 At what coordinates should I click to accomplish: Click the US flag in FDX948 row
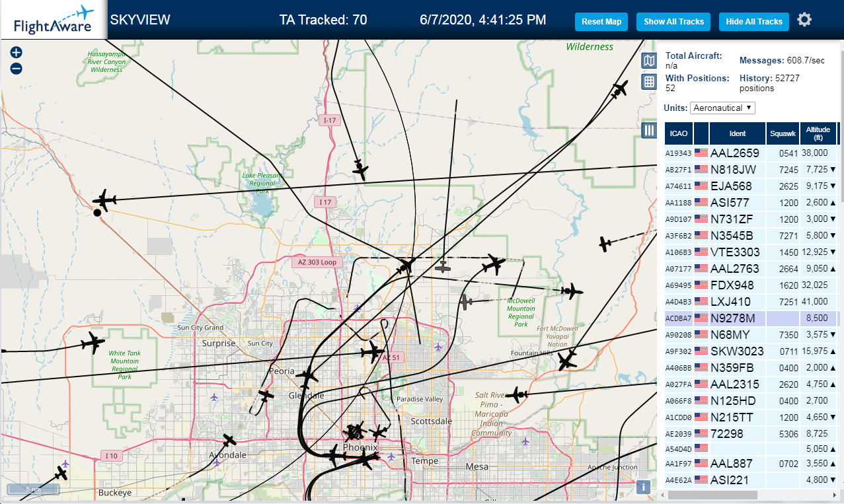point(701,285)
